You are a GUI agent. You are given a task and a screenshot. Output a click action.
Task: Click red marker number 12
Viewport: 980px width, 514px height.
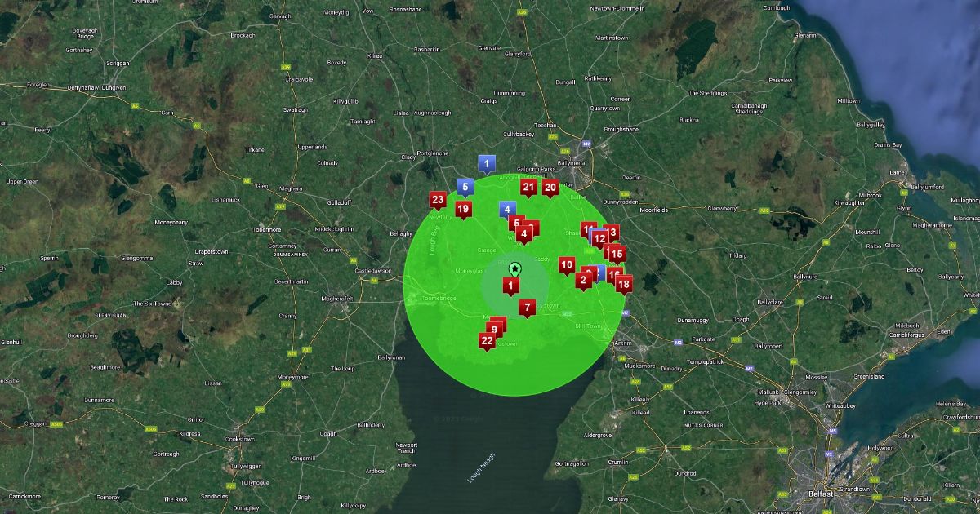[x=599, y=239]
